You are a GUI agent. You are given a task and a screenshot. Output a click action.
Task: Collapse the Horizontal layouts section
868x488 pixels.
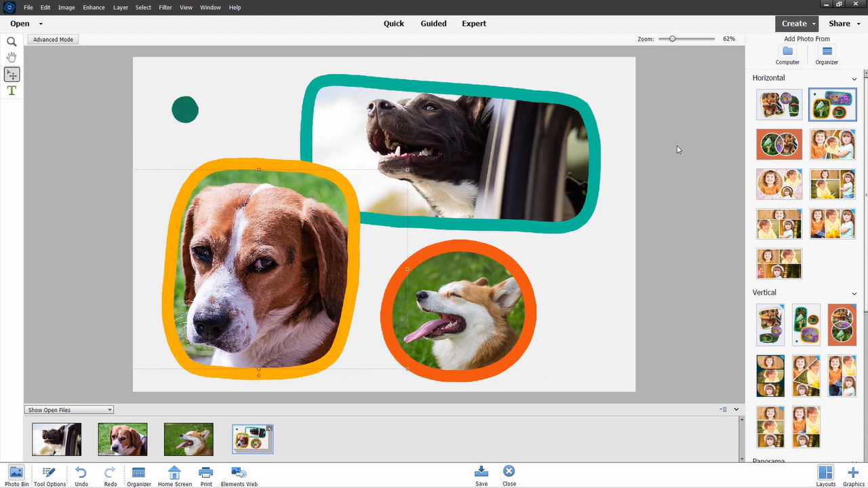(854, 78)
